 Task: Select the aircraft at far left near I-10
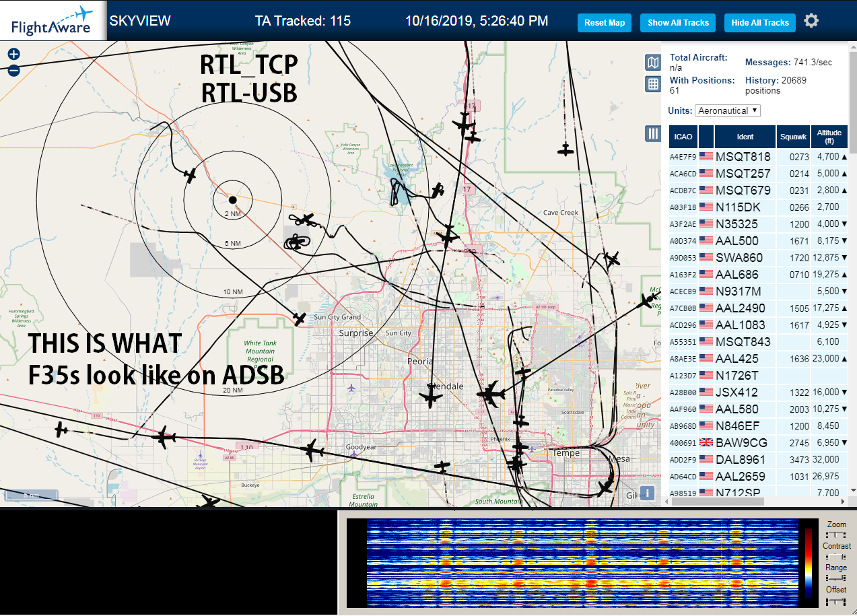61,429
